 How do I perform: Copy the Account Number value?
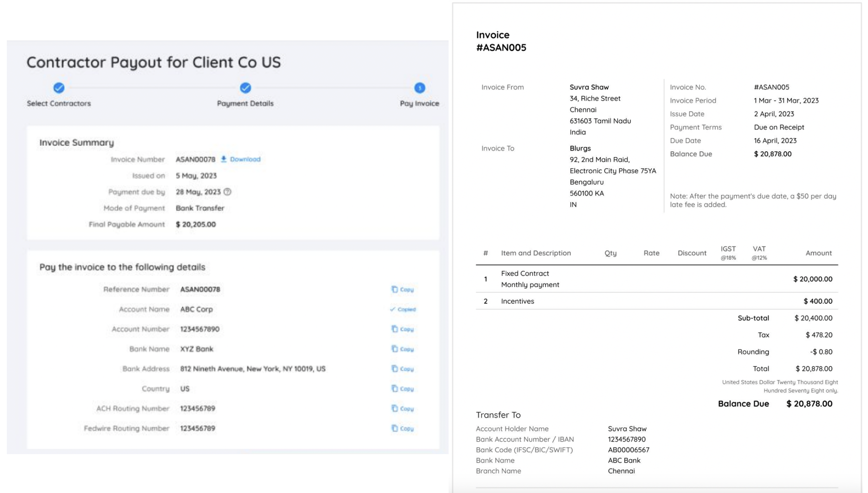[402, 329]
